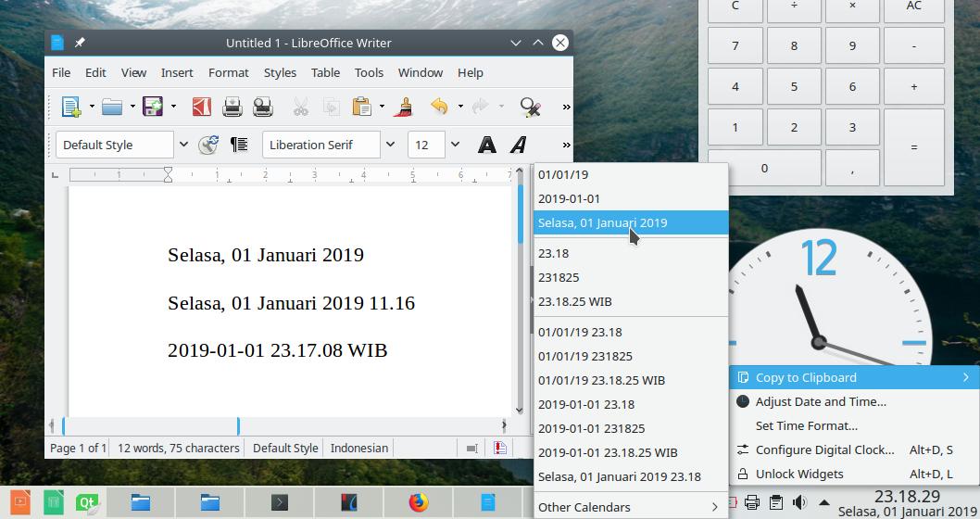This screenshot has width=980, height=519.
Task: Open the File menu
Action: click(61, 72)
